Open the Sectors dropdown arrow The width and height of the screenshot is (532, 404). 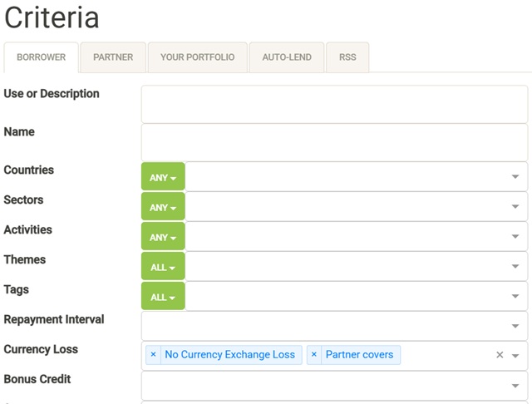[515, 207]
